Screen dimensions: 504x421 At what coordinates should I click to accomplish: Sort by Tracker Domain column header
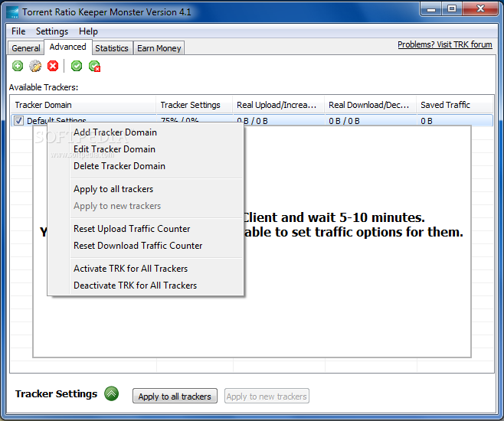coord(83,105)
